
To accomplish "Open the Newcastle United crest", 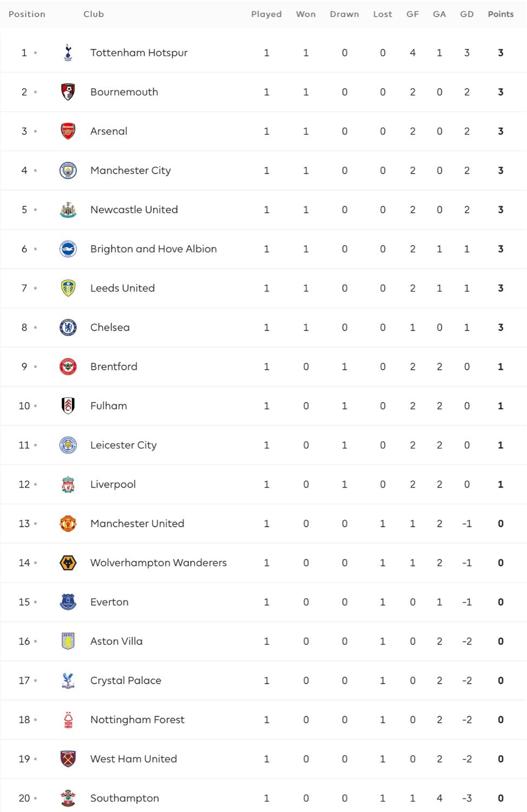I will (x=68, y=209).
